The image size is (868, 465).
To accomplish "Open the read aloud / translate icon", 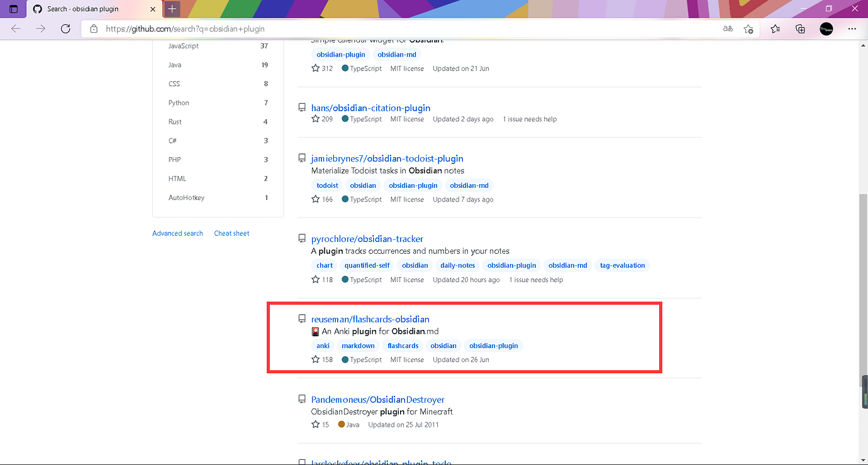I will 728,29.
